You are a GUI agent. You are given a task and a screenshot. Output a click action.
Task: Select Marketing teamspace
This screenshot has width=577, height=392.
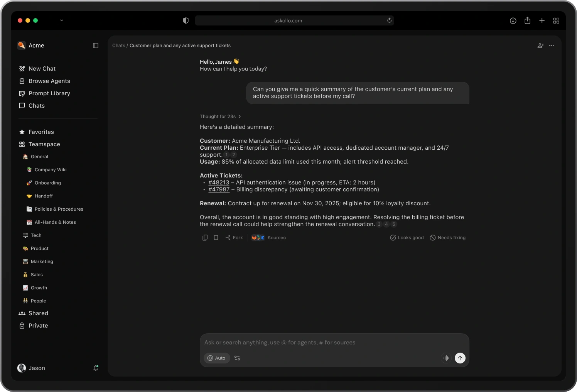point(38,262)
